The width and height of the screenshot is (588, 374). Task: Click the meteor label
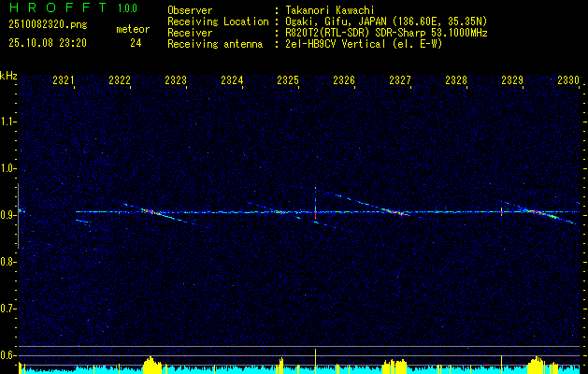pos(133,29)
